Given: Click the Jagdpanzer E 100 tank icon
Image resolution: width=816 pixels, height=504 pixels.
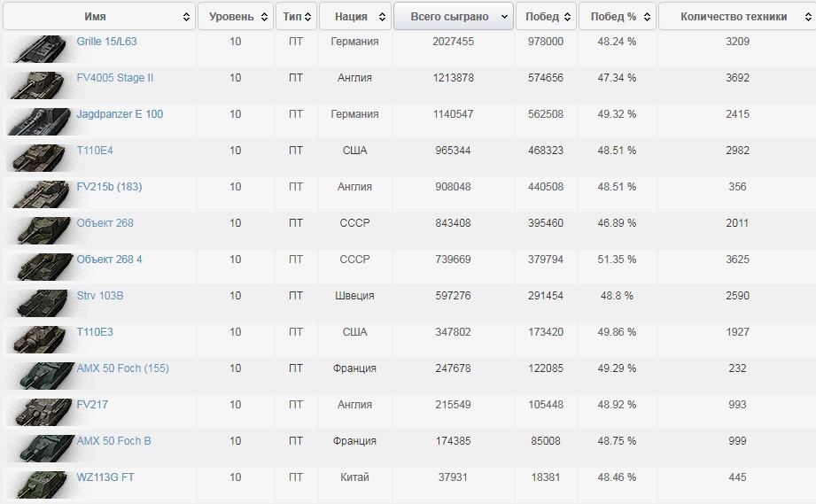Looking at the screenshot, I should click(x=38, y=121).
